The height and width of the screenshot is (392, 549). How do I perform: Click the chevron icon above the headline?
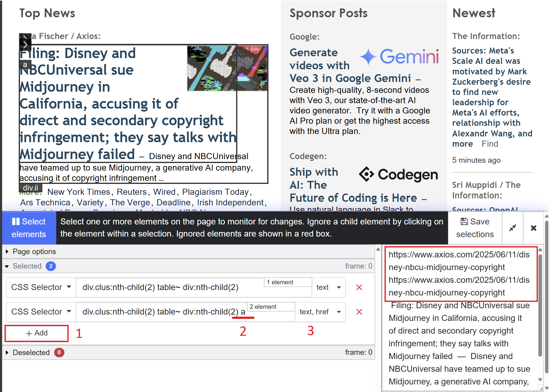pyautogui.click(x=25, y=45)
